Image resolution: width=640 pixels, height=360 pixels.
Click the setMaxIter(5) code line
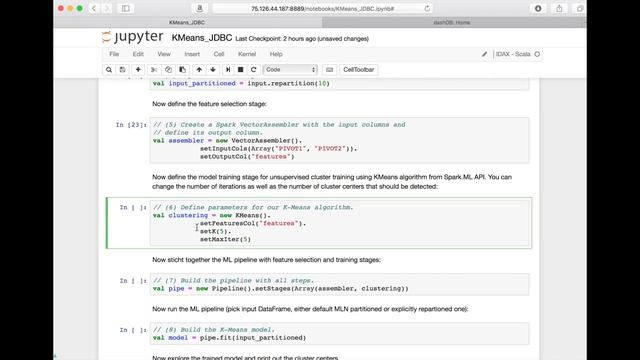click(225, 239)
